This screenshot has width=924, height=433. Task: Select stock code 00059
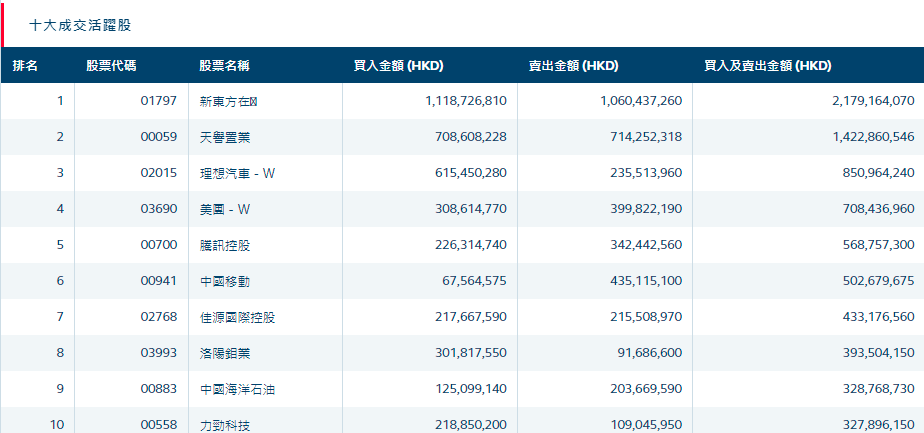(159, 137)
